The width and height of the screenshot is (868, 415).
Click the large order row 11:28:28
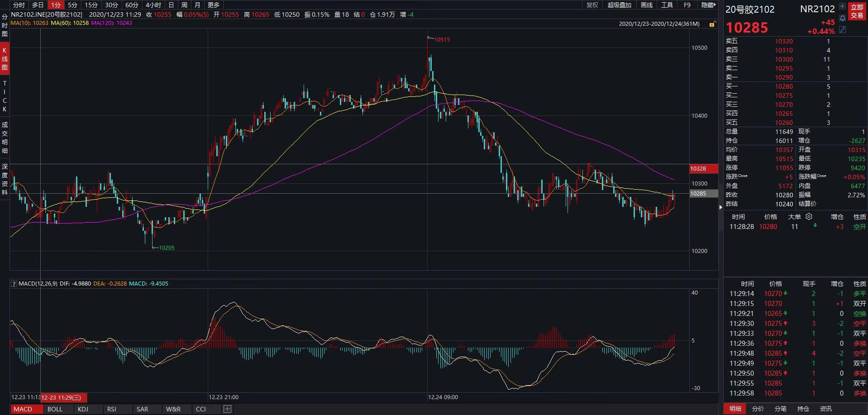click(796, 227)
